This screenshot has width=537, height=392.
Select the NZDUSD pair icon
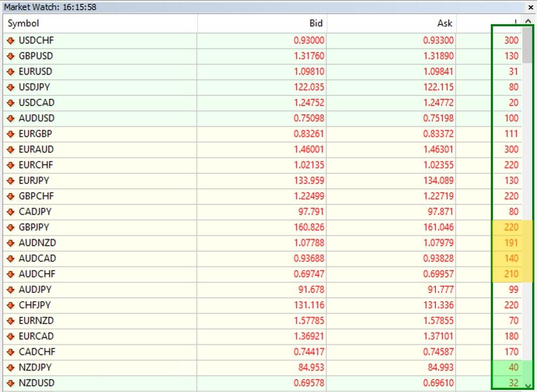(12, 383)
